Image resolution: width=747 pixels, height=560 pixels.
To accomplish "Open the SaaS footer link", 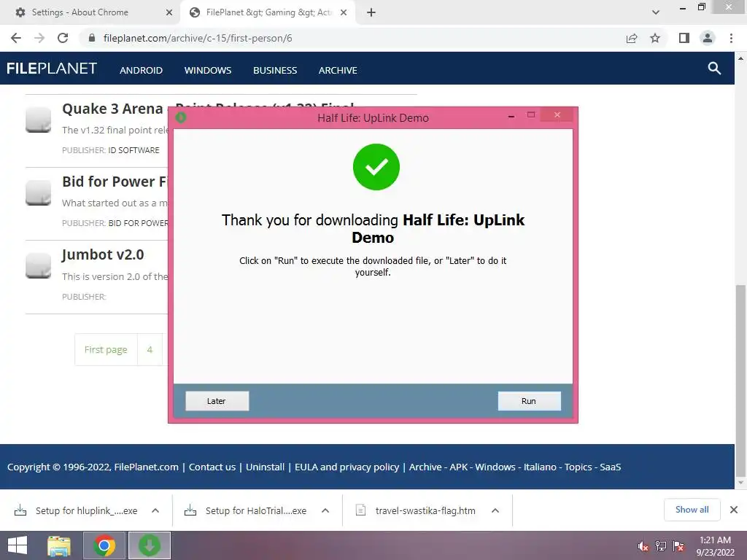I will click(x=611, y=467).
